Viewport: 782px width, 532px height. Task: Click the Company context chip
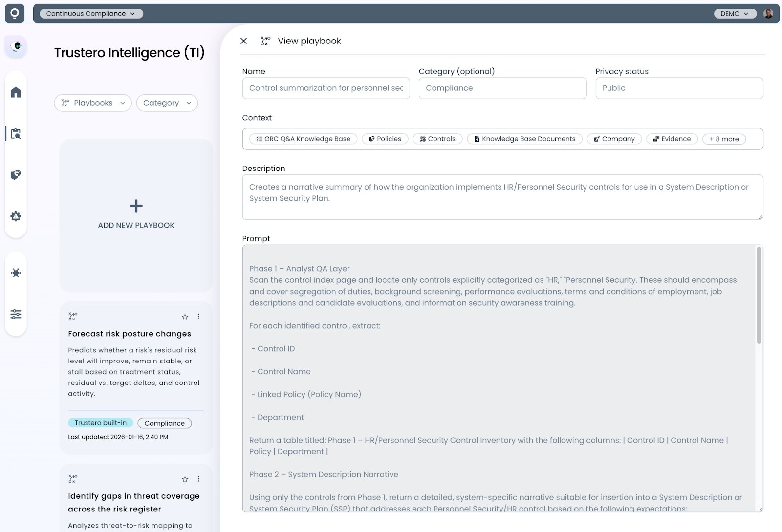[614, 139]
